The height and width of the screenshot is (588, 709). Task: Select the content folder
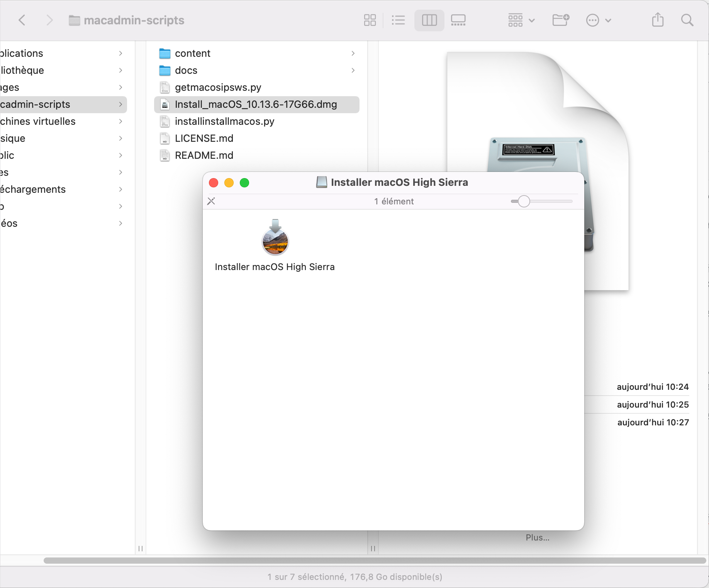click(256, 53)
